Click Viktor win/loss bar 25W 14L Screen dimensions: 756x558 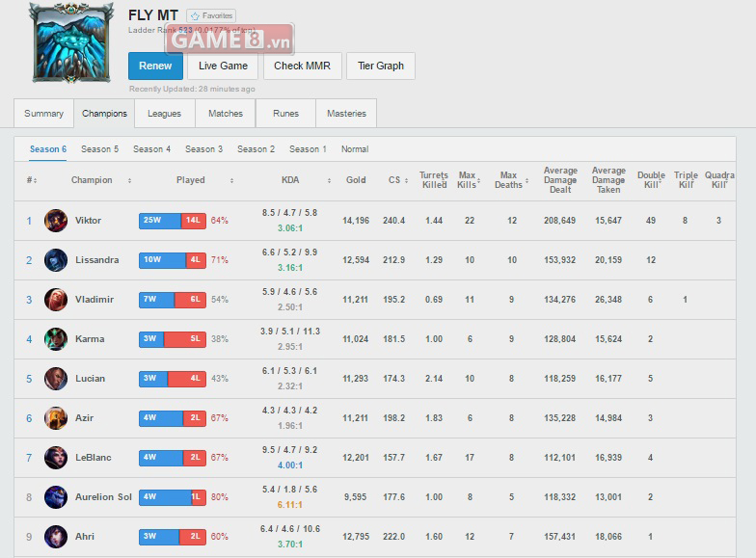(x=173, y=221)
